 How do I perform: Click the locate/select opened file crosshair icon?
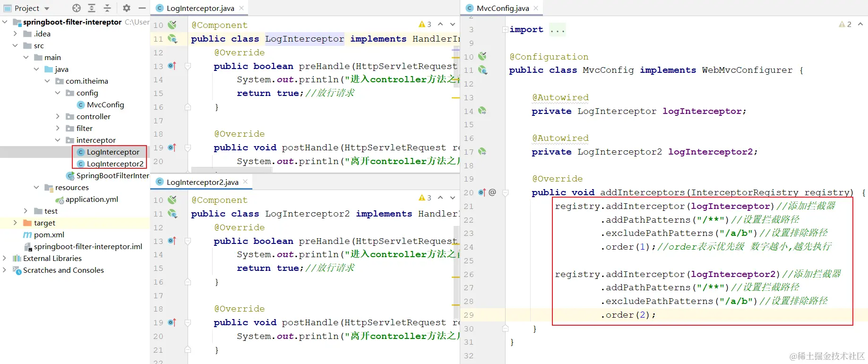click(77, 8)
